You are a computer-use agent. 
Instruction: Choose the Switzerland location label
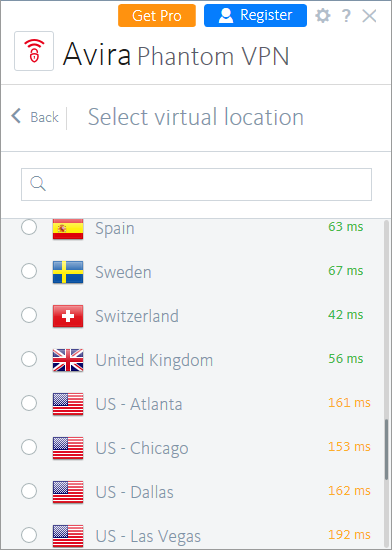coord(137,316)
